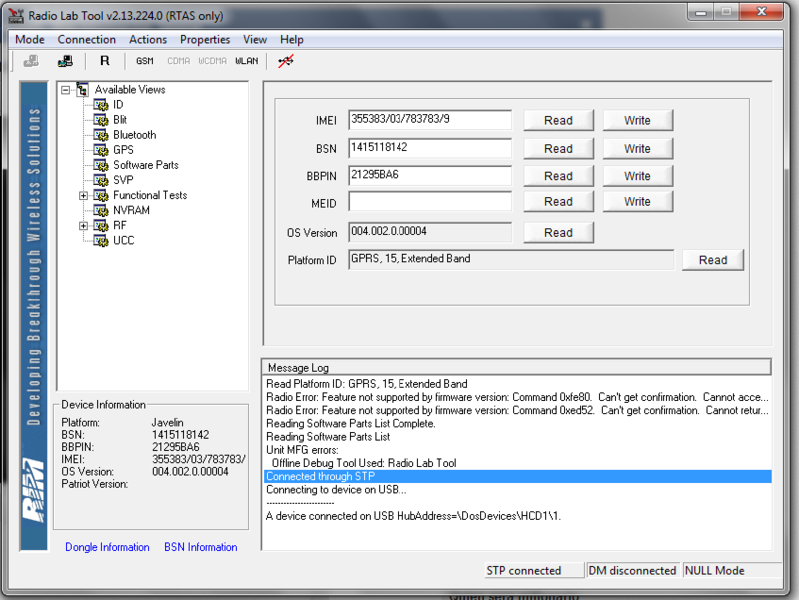This screenshot has width=799, height=600.
Task: Click into the IMEI input field
Action: pyautogui.click(x=430, y=120)
